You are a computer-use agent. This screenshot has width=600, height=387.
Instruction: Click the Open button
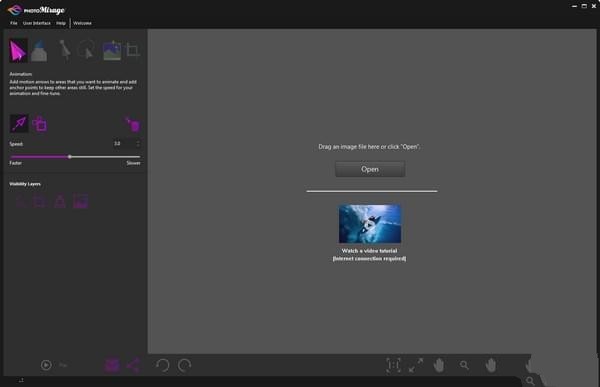370,169
